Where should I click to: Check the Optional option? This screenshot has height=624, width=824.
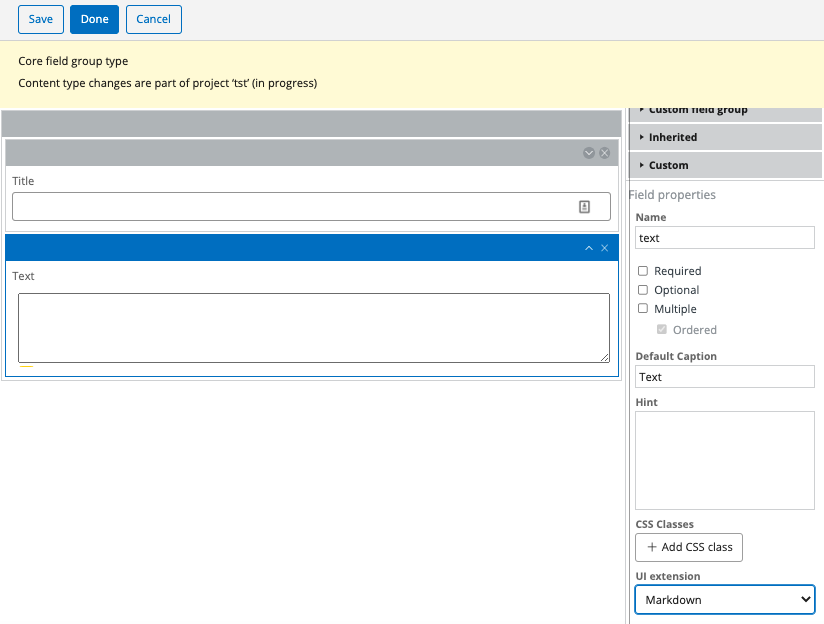tap(642, 290)
